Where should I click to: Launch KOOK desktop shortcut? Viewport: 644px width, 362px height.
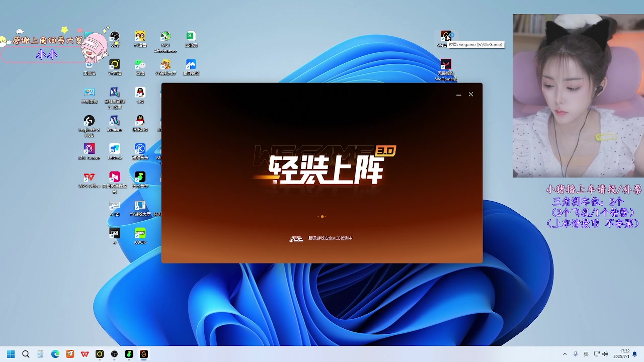(140, 236)
